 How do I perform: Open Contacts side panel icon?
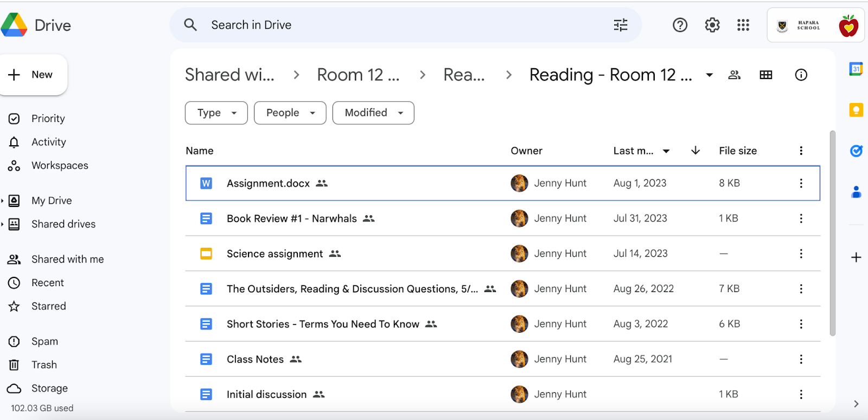tap(856, 192)
